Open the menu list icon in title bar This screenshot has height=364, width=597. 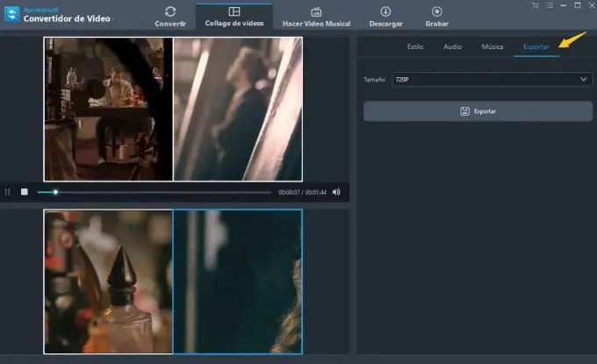(550, 5)
